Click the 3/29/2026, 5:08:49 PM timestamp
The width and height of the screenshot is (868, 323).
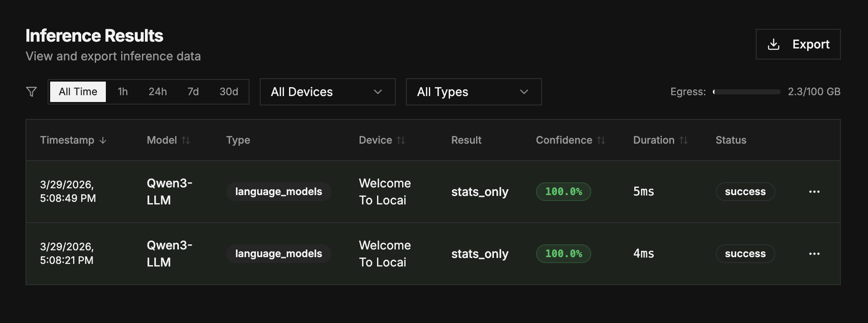[68, 192]
